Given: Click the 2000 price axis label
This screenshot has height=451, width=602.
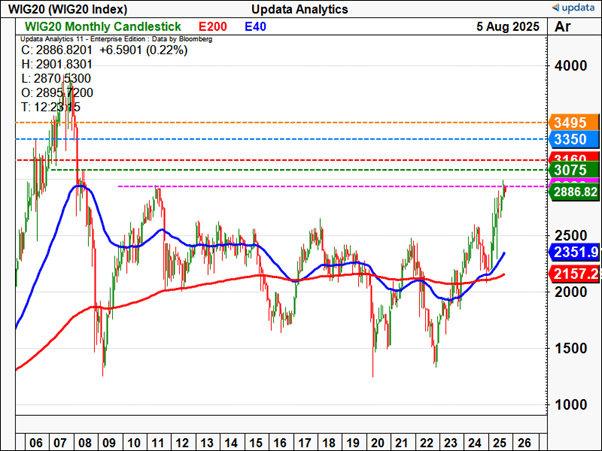Looking at the screenshot, I should click(x=571, y=292).
